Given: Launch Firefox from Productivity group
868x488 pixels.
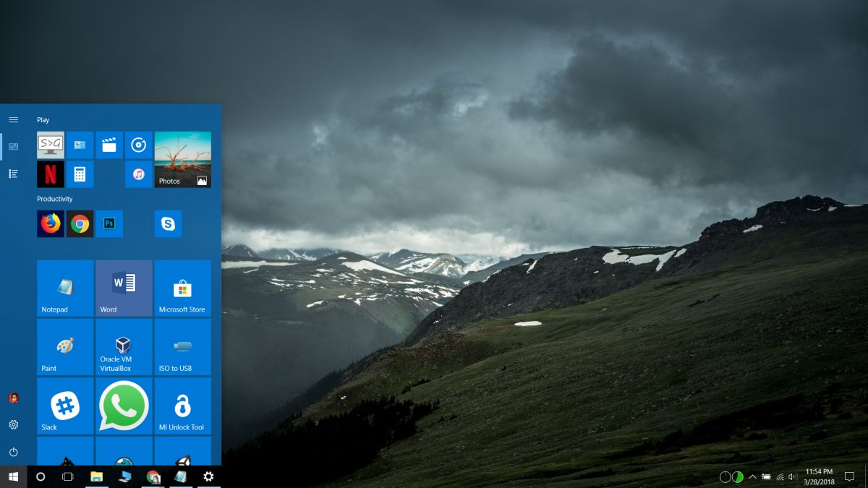Looking at the screenshot, I should pos(51,224).
